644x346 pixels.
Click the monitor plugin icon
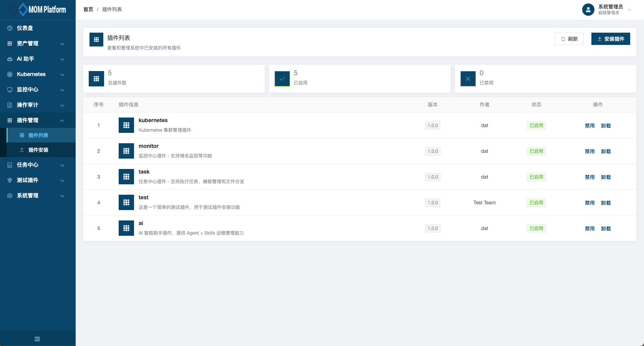click(x=126, y=151)
